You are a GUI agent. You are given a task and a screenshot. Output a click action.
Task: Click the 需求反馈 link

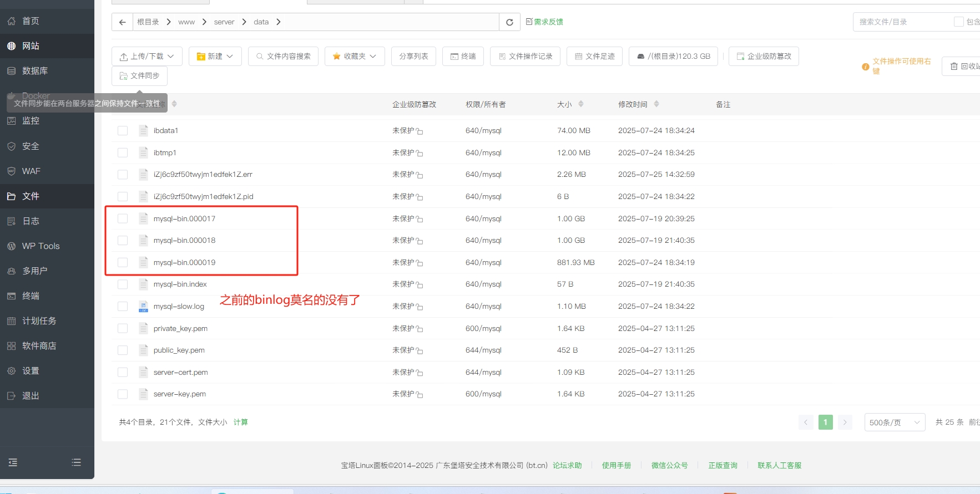point(544,22)
